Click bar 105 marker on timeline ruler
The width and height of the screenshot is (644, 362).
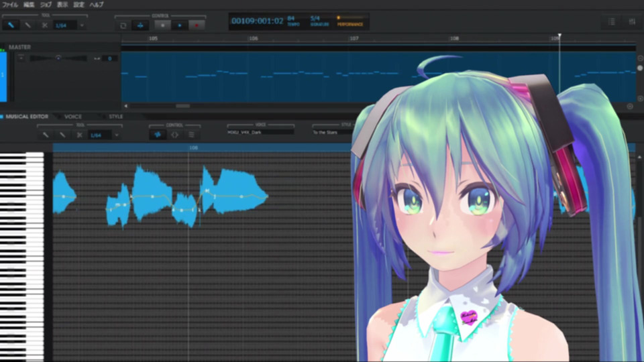(x=153, y=38)
